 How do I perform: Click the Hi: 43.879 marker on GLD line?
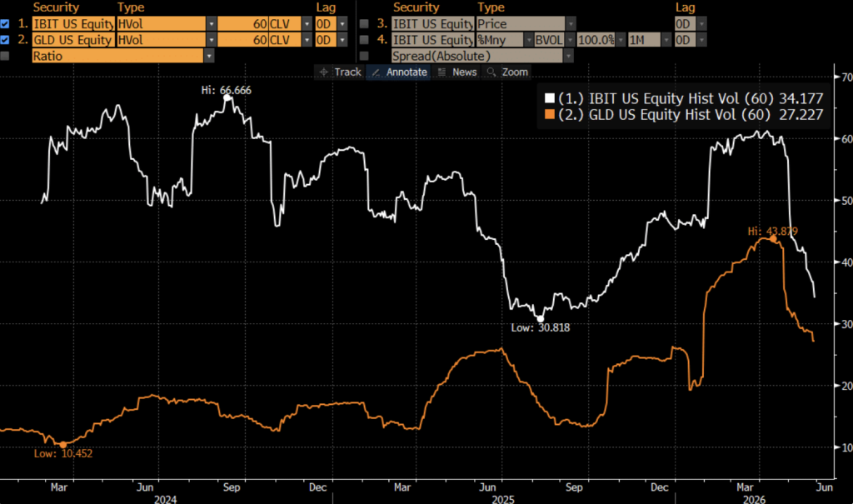(x=773, y=238)
